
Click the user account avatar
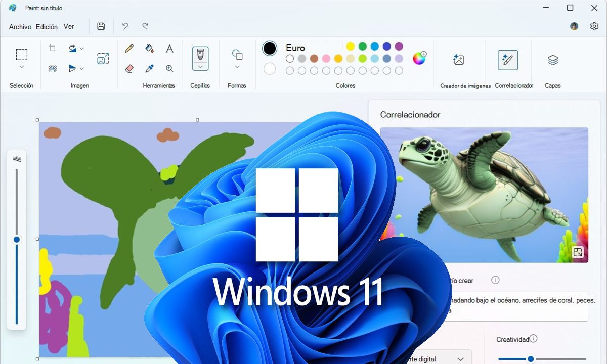(x=574, y=26)
